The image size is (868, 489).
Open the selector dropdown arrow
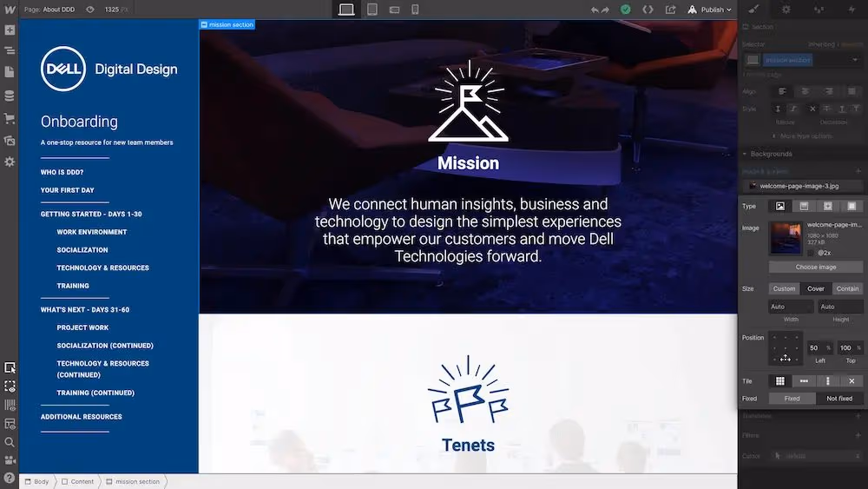[x=855, y=60]
